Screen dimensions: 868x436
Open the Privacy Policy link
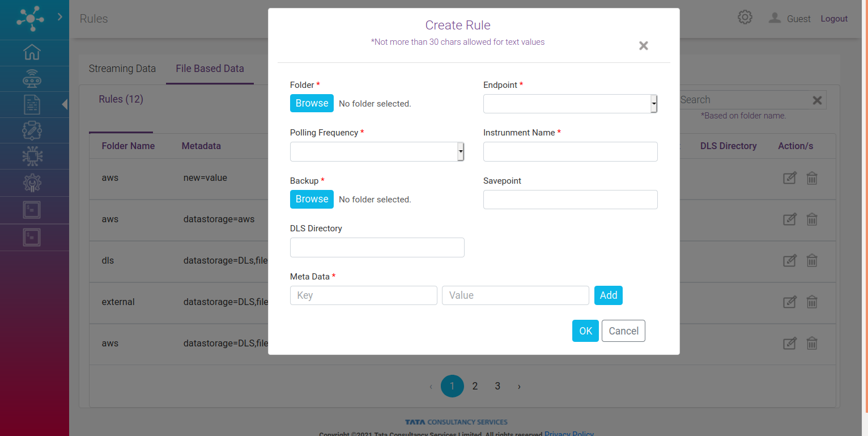[x=569, y=433]
